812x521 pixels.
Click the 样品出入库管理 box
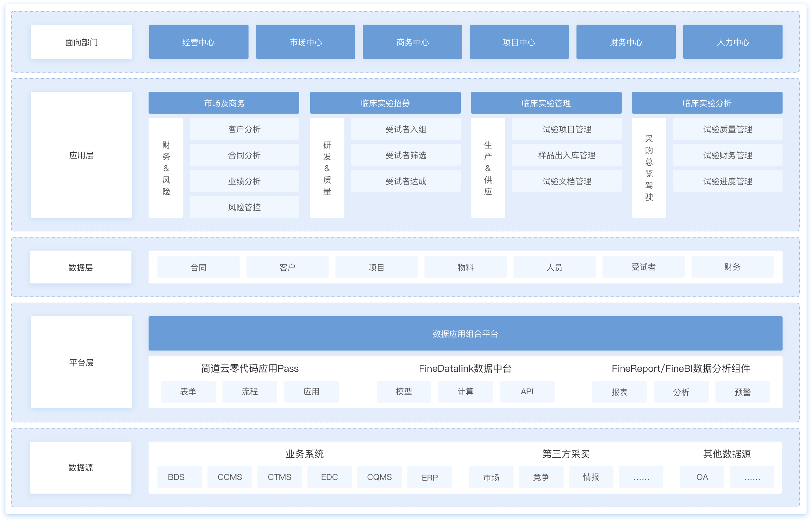point(567,155)
